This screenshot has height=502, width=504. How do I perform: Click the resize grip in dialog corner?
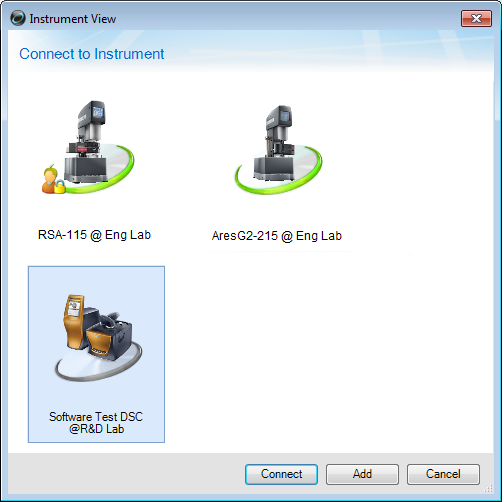tap(488, 489)
